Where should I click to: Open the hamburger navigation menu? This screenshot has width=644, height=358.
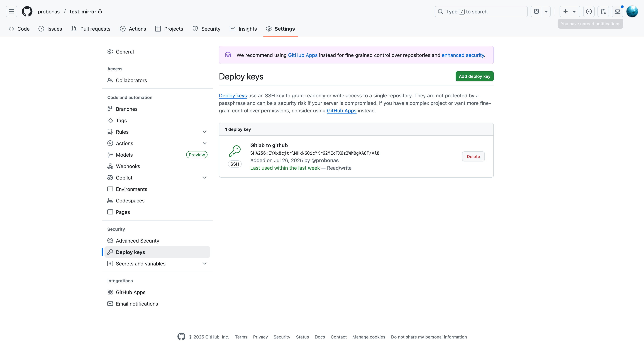(x=11, y=11)
